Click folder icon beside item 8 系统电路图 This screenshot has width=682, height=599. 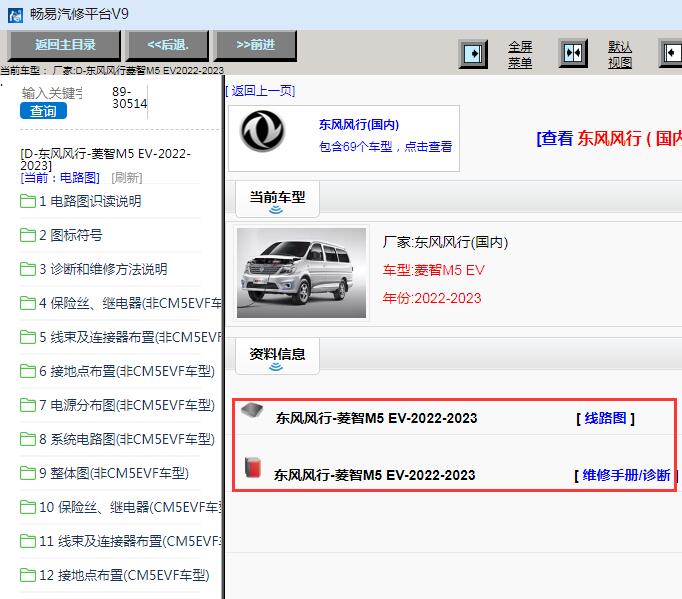pyautogui.click(x=28, y=439)
